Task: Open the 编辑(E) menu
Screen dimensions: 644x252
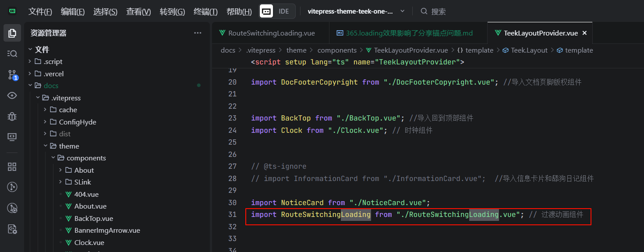Action: (x=73, y=11)
